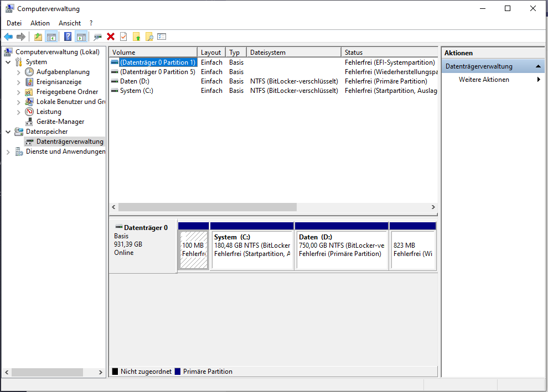Select Ereignisanzeige in the tree

click(x=59, y=82)
